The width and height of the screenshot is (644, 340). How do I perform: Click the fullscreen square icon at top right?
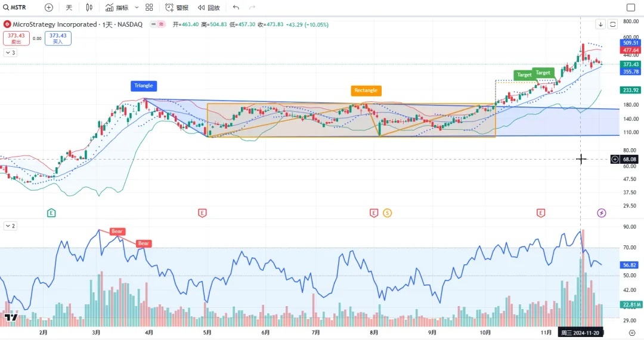[x=631, y=8]
